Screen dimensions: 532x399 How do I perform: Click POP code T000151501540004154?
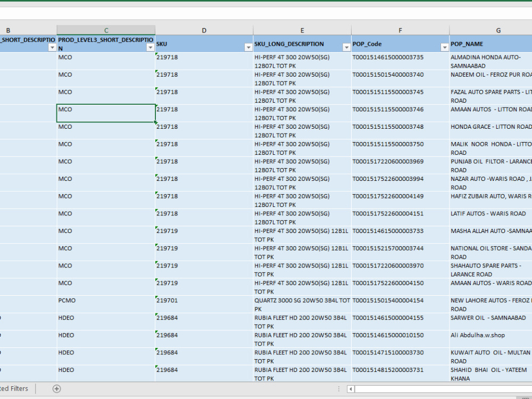click(x=400, y=304)
